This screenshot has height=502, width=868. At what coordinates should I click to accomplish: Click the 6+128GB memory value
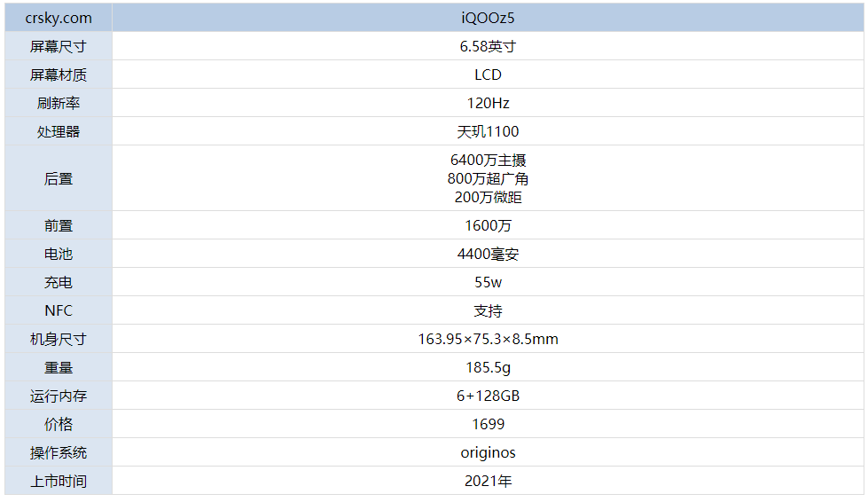(x=488, y=396)
